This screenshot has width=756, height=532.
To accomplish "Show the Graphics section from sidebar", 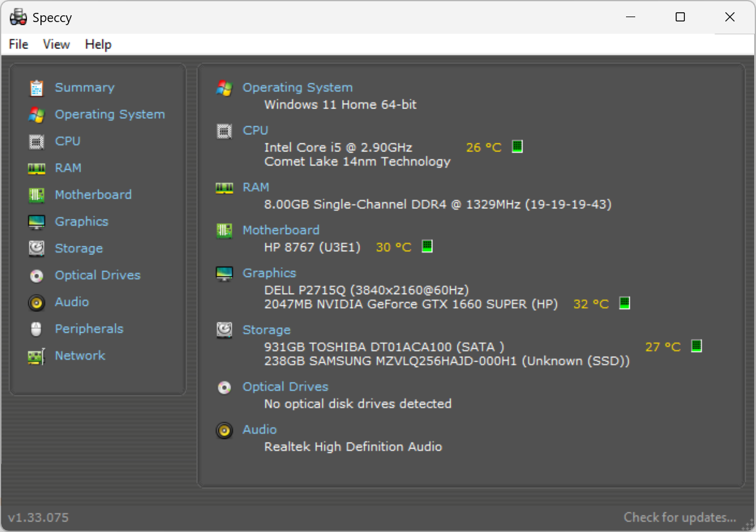I will 82,222.
